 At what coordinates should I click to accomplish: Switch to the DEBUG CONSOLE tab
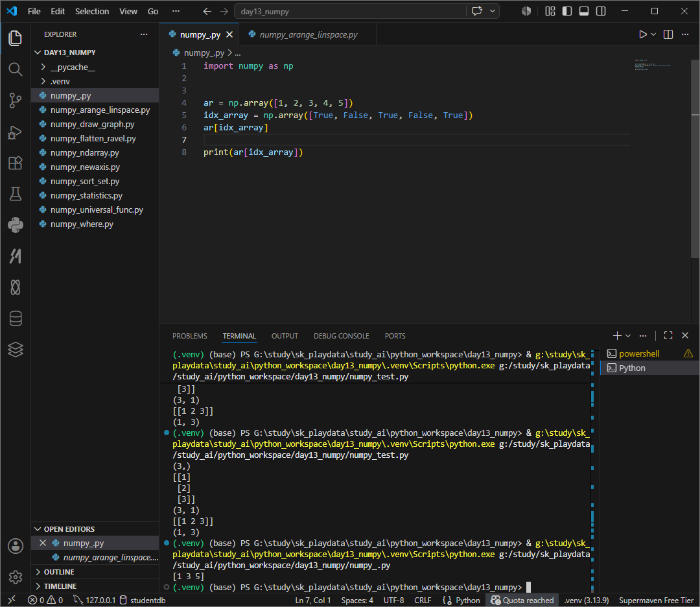[x=341, y=336]
